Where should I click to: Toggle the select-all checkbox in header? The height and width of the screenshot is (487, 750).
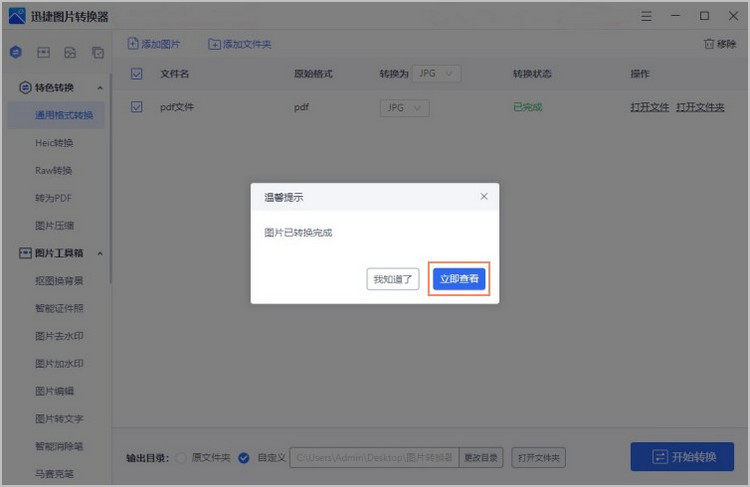pyautogui.click(x=137, y=74)
